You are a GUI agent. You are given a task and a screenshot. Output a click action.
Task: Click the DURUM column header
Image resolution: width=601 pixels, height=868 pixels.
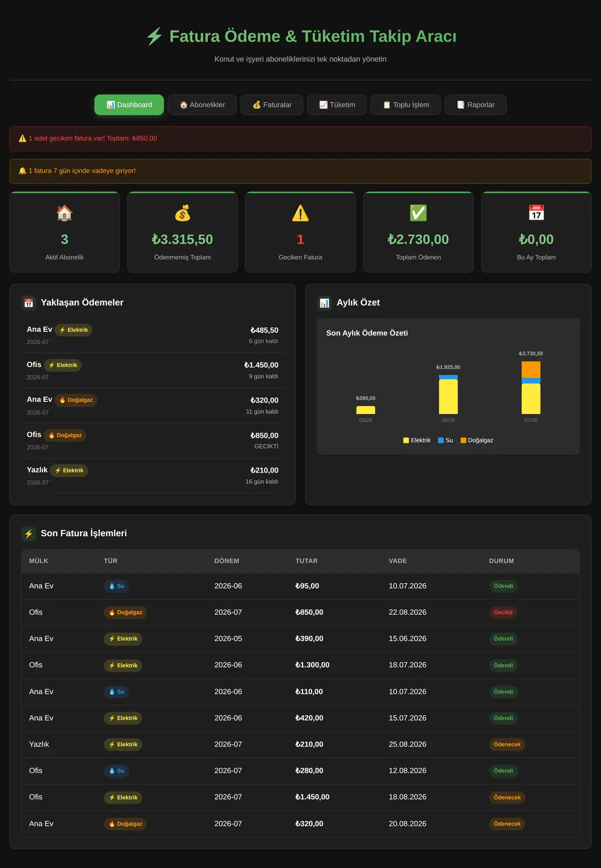501,561
